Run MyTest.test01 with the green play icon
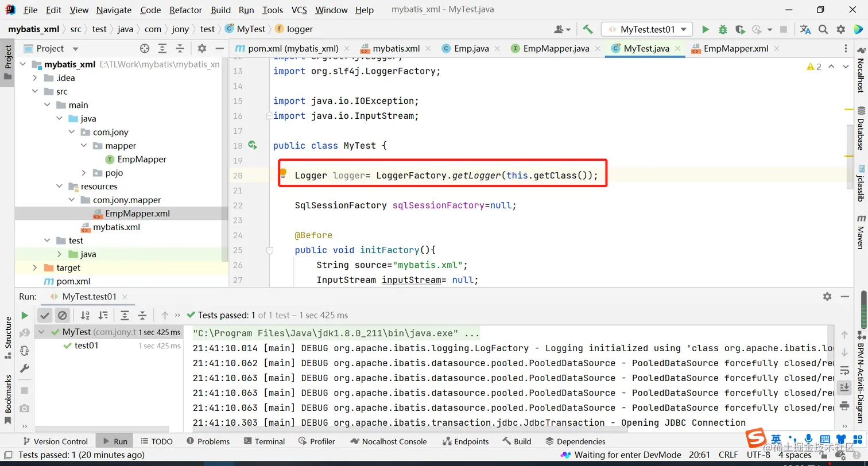Image resolution: width=868 pixels, height=466 pixels. [x=706, y=29]
